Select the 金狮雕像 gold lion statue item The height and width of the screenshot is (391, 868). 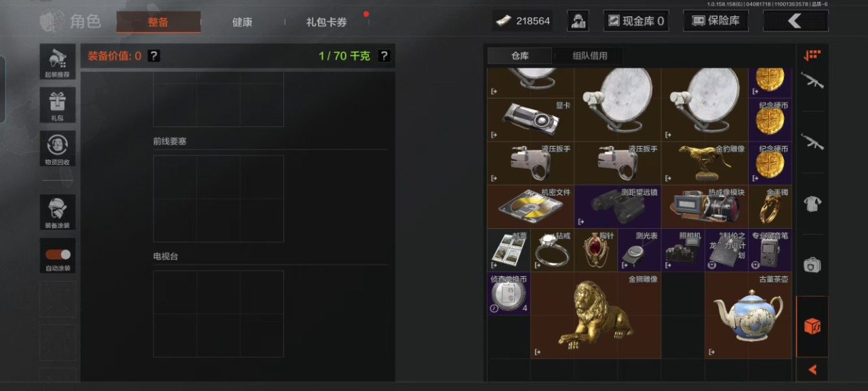596,315
